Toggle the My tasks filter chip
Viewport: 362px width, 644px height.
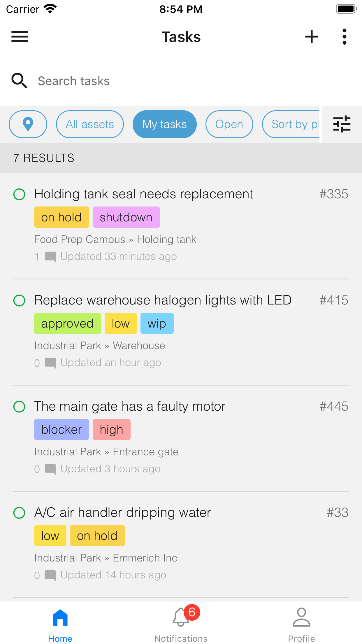tap(164, 124)
